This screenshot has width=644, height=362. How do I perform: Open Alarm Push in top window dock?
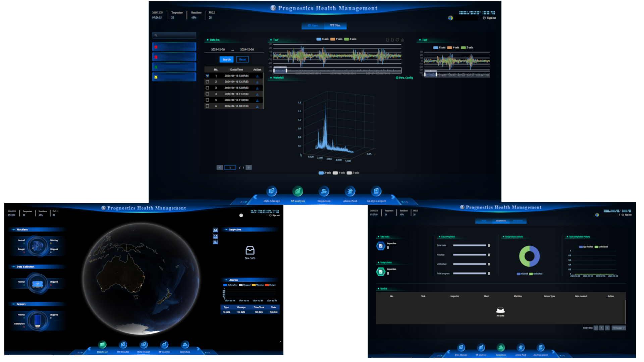coord(350,191)
